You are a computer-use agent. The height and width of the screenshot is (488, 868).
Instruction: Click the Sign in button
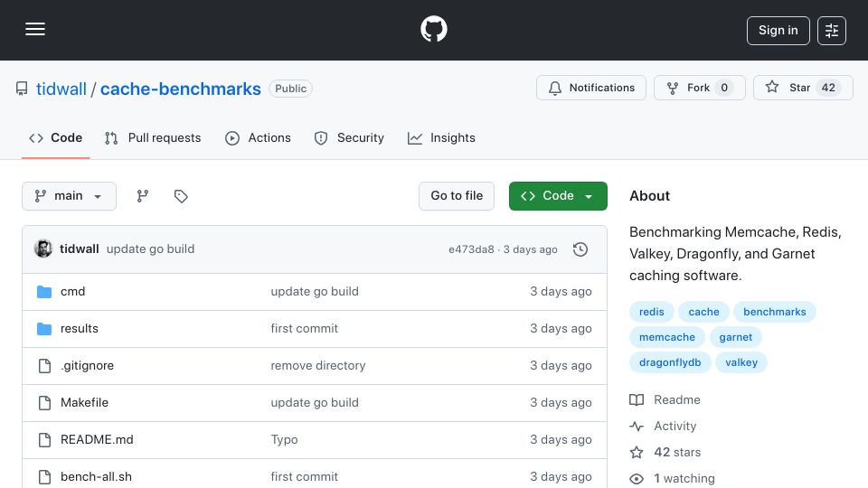click(x=778, y=31)
